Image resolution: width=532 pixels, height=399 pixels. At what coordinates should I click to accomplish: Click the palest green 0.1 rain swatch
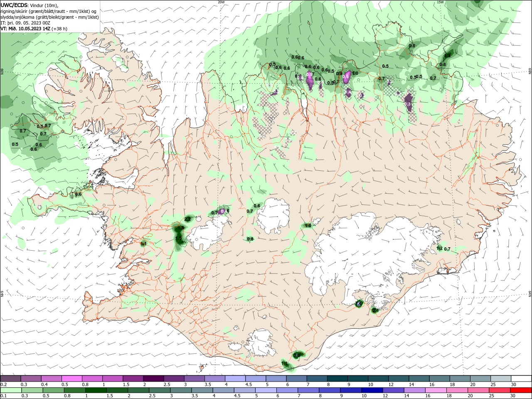click(11, 390)
